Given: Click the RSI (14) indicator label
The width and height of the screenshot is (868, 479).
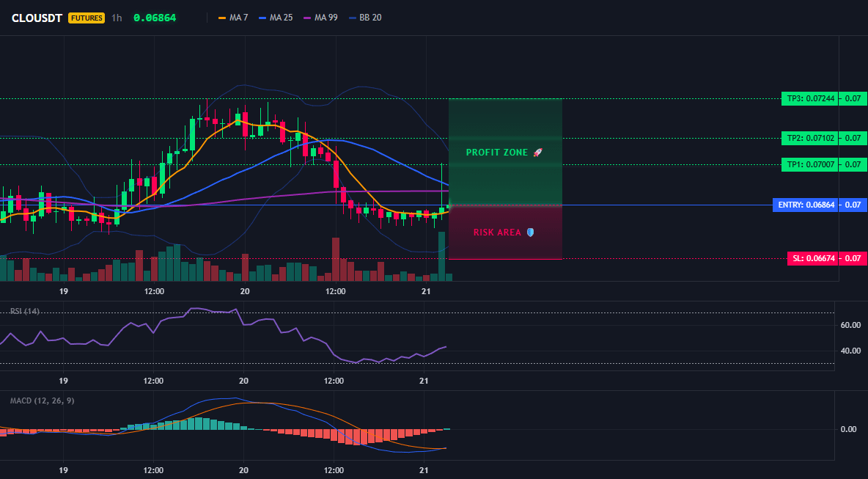Looking at the screenshot, I should [25, 311].
